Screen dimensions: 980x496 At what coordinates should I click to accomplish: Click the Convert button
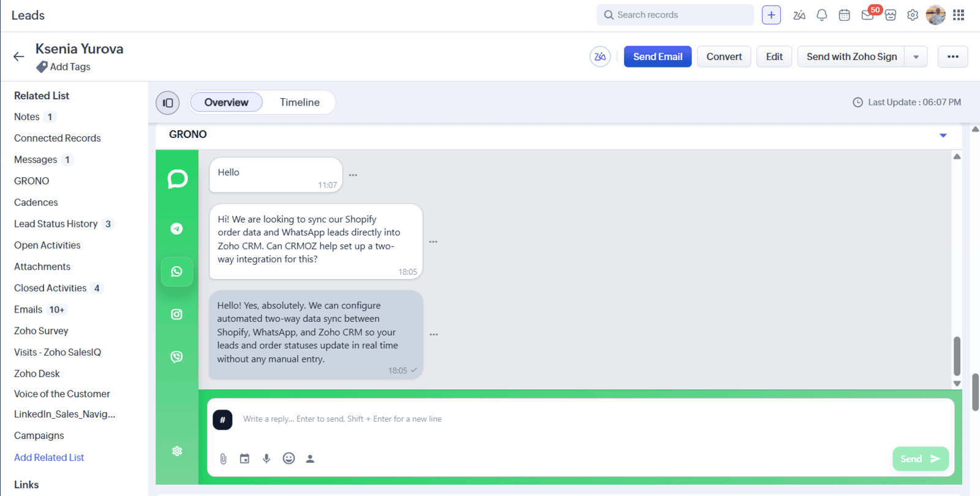click(724, 57)
